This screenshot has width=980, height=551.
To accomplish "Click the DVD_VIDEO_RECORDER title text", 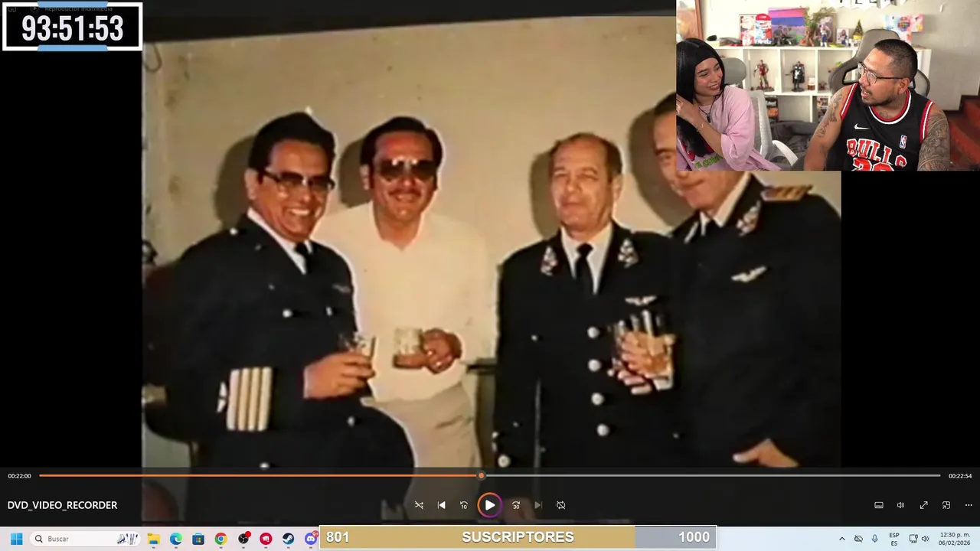I will (x=62, y=505).
